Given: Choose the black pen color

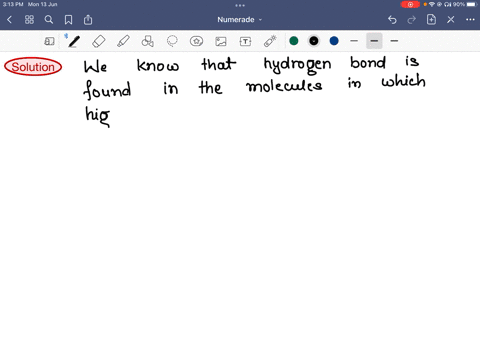Looking at the screenshot, I should (x=314, y=41).
